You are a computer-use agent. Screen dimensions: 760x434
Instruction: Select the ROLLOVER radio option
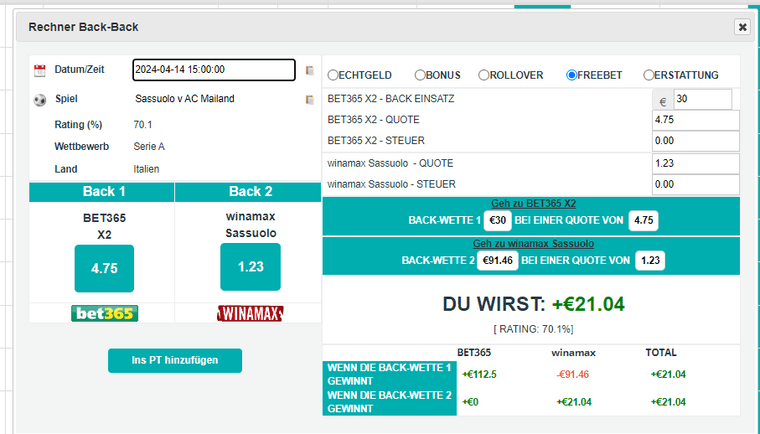(x=484, y=75)
